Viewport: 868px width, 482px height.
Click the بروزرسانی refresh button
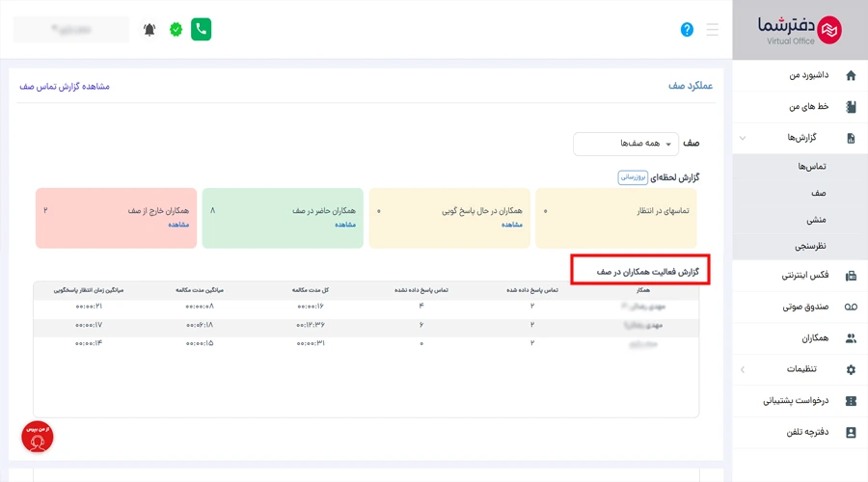[x=633, y=177]
